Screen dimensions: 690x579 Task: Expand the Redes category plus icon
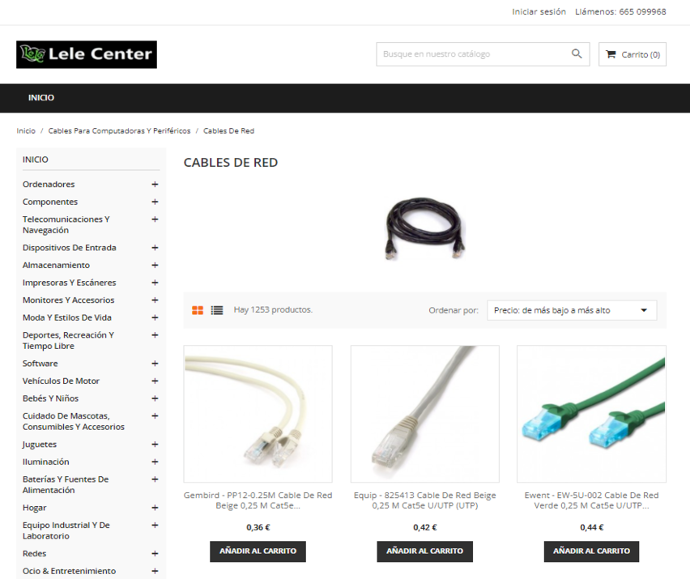tap(155, 553)
